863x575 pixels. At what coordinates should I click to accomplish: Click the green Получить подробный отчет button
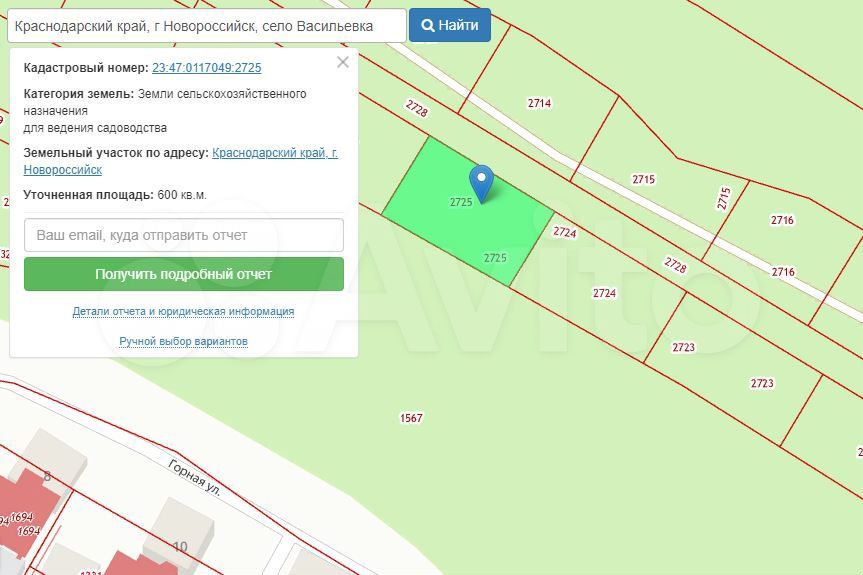point(184,274)
